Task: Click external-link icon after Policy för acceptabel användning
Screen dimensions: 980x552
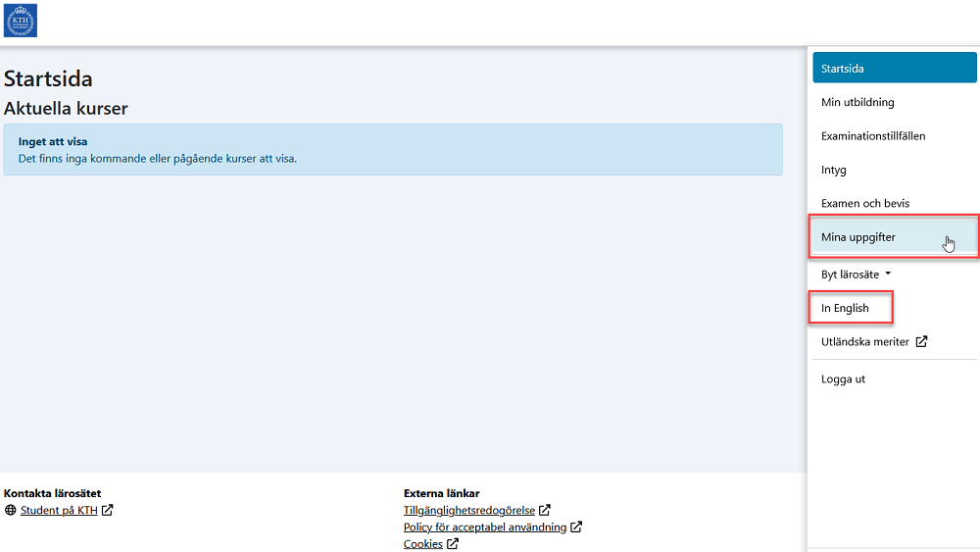Action: coord(576,527)
